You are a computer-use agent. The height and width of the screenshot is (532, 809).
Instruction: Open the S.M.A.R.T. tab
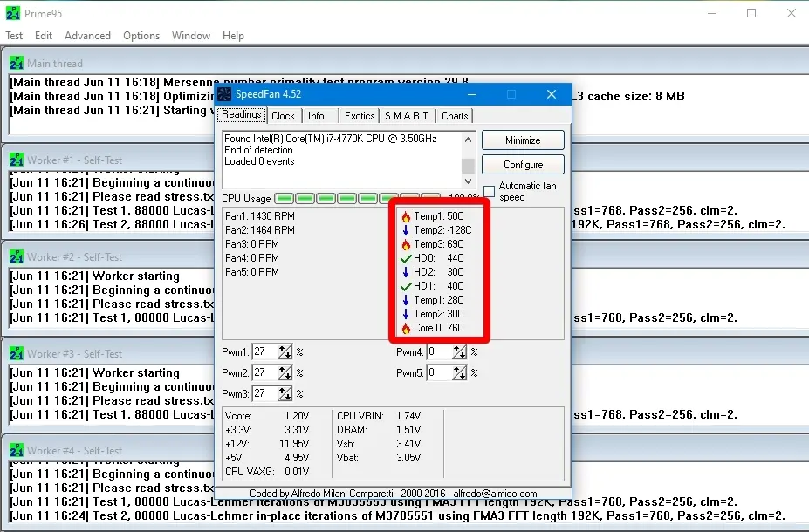[x=408, y=116]
